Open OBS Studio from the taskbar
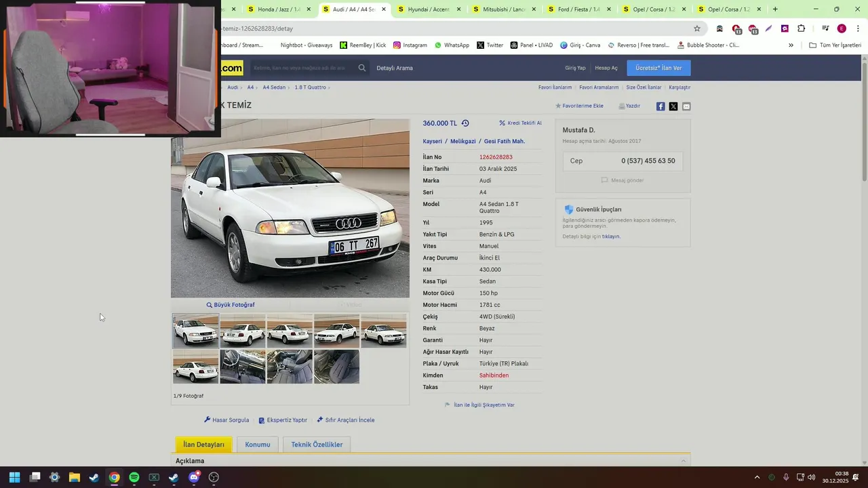This screenshot has height=488, width=868. (214, 477)
